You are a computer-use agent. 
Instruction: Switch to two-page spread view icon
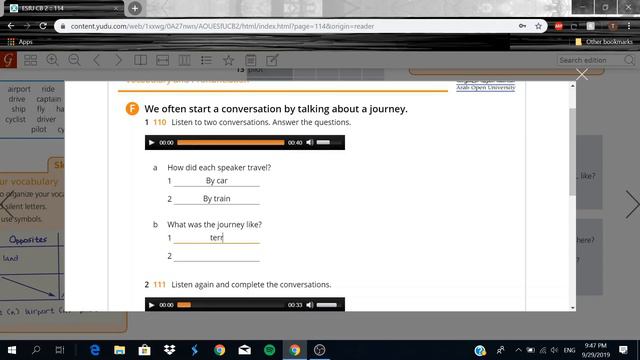140,60
